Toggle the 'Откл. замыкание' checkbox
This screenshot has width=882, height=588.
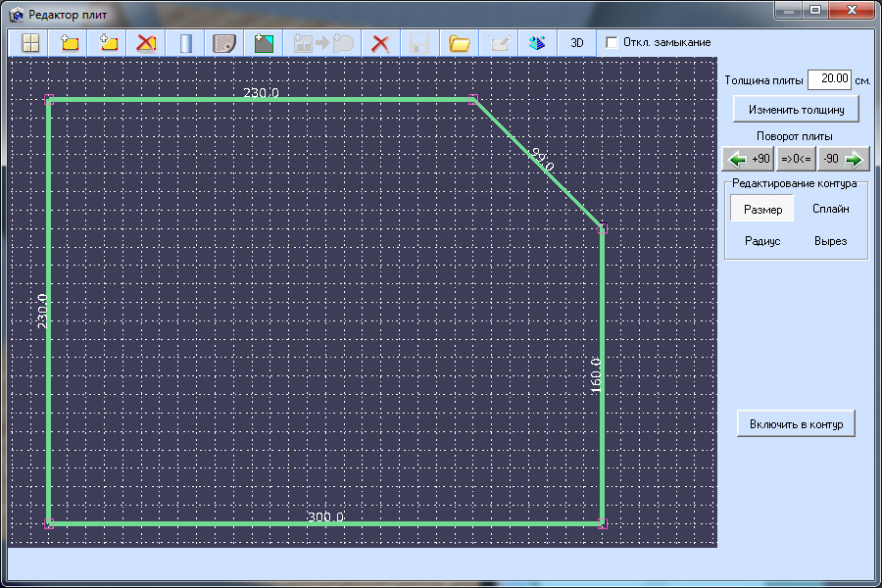point(612,43)
